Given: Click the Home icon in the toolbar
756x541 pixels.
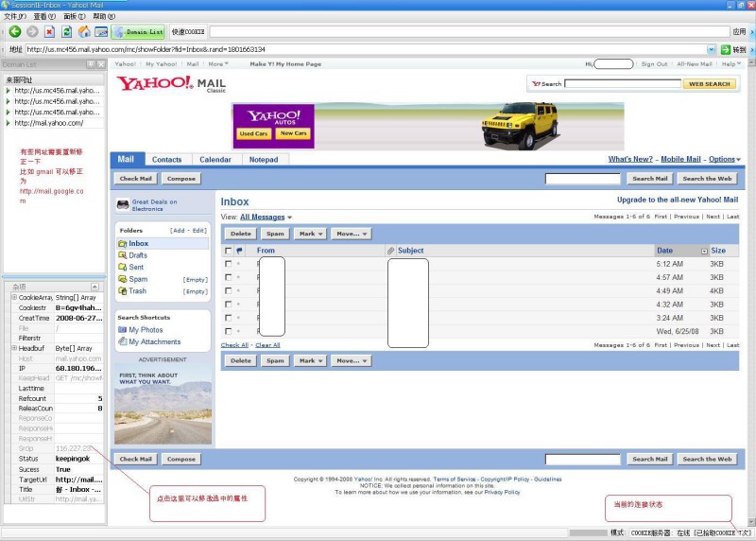Looking at the screenshot, I should click(84, 32).
